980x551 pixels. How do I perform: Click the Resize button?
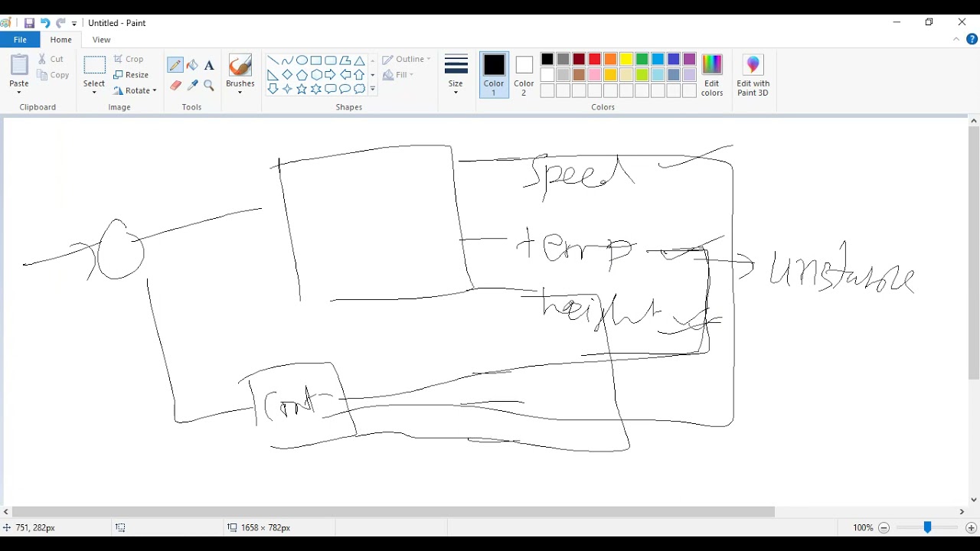[131, 75]
